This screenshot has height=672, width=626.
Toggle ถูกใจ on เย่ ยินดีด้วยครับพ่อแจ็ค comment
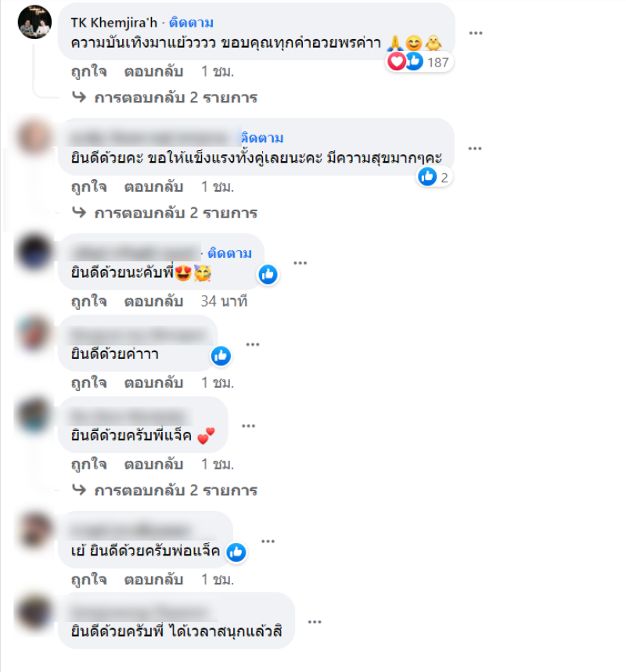(x=88, y=580)
